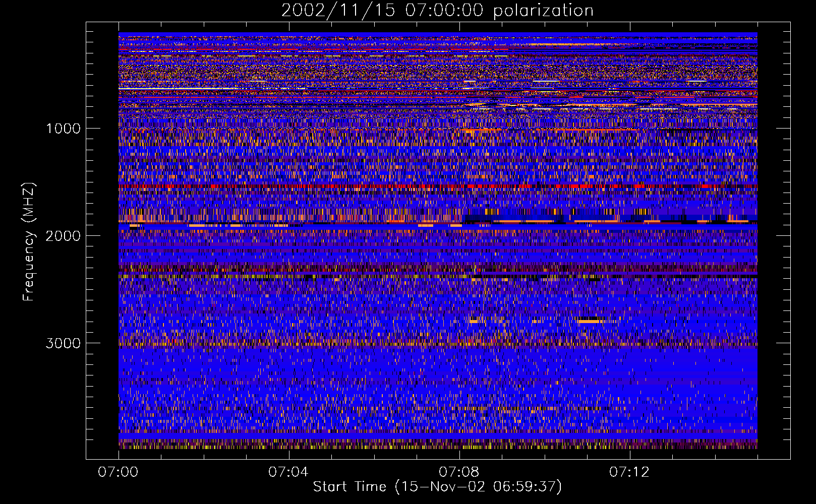
Task: Click the 'Frequency (MHZ)' axis label
Action: coord(29,242)
